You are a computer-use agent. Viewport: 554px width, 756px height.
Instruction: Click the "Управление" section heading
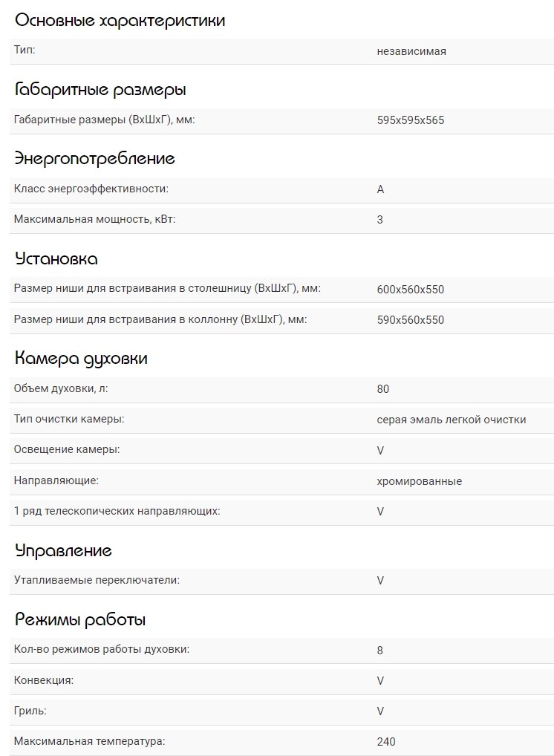pyautogui.click(x=63, y=551)
